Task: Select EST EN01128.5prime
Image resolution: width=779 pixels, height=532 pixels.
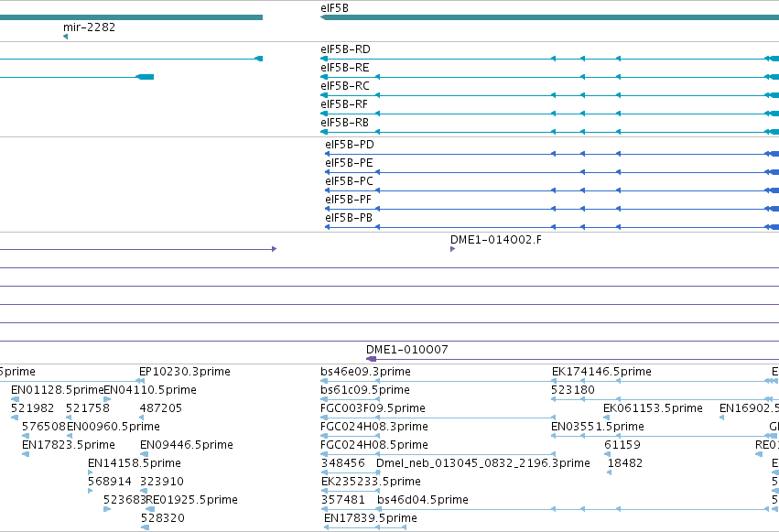Action: pos(57,390)
